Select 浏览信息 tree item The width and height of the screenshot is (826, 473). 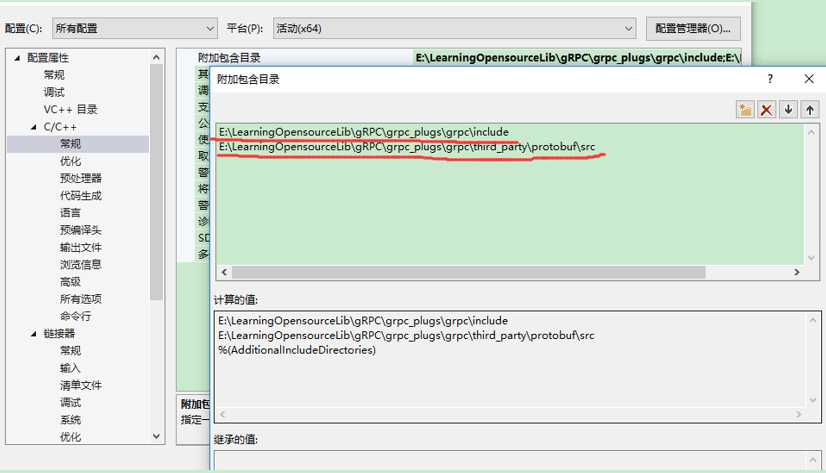tap(81, 264)
